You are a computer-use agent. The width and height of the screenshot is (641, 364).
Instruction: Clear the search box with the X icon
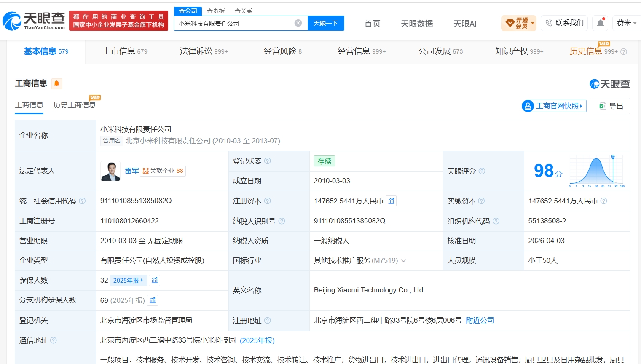tap(298, 23)
